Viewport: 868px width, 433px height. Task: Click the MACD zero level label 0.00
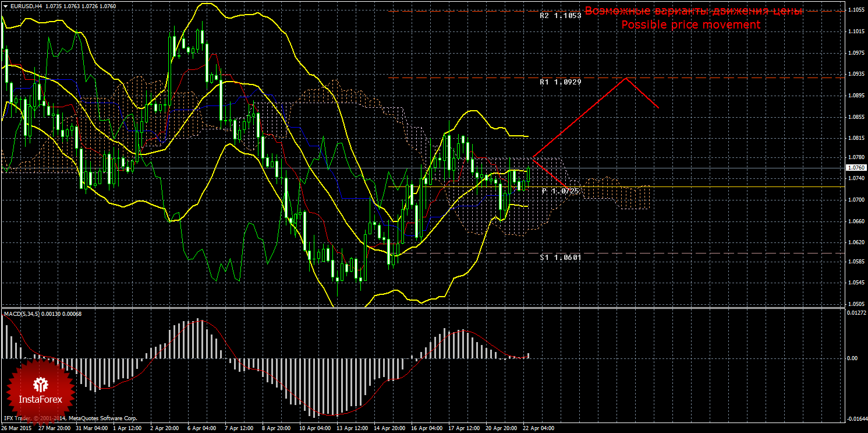pos(853,358)
